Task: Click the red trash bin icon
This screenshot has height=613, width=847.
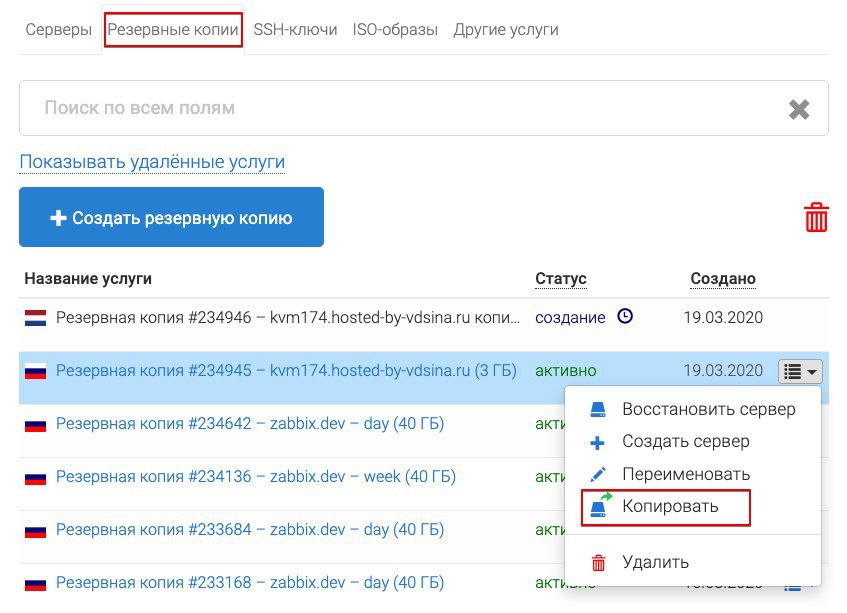Action: pyautogui.click(x=816, y=217)
